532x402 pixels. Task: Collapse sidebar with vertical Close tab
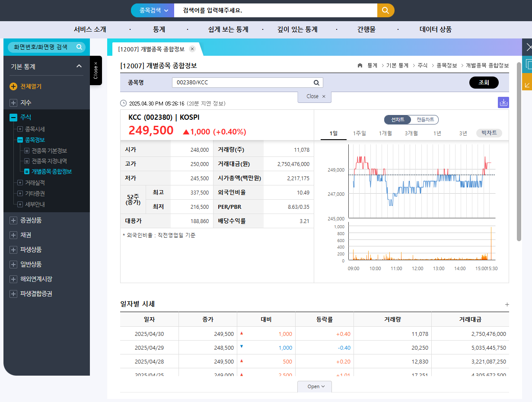pos(96,70)
